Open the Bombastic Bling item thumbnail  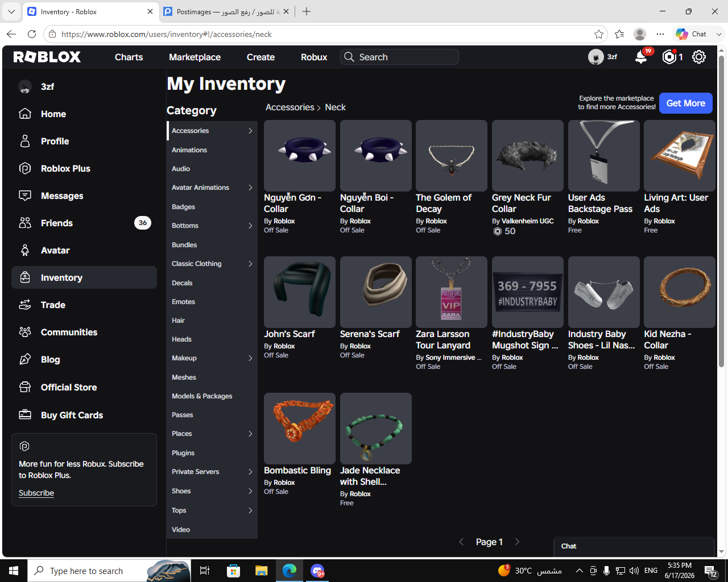click(x=300, y=429)
